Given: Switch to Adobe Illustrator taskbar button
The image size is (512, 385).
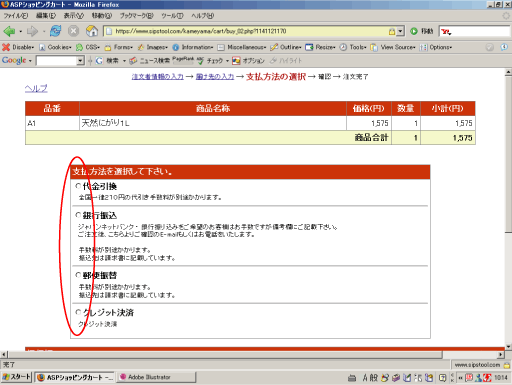Looking at the screenshot, I should coord(156,377).
